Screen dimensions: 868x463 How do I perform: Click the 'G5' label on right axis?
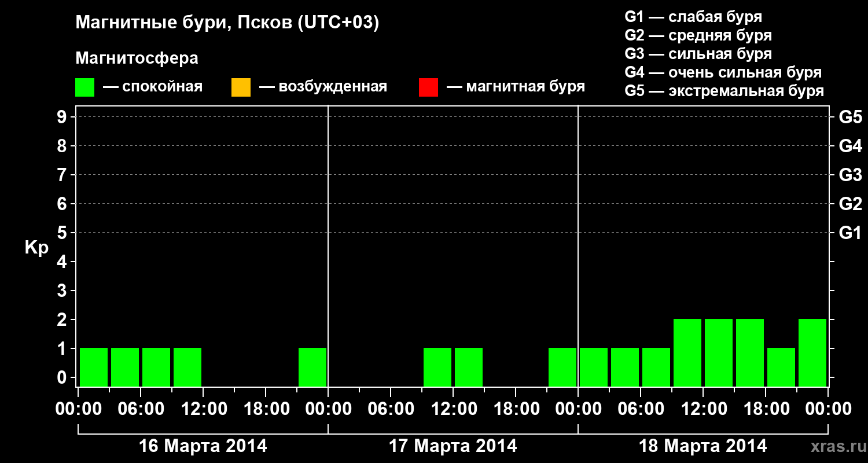click(x=851, y=117)
